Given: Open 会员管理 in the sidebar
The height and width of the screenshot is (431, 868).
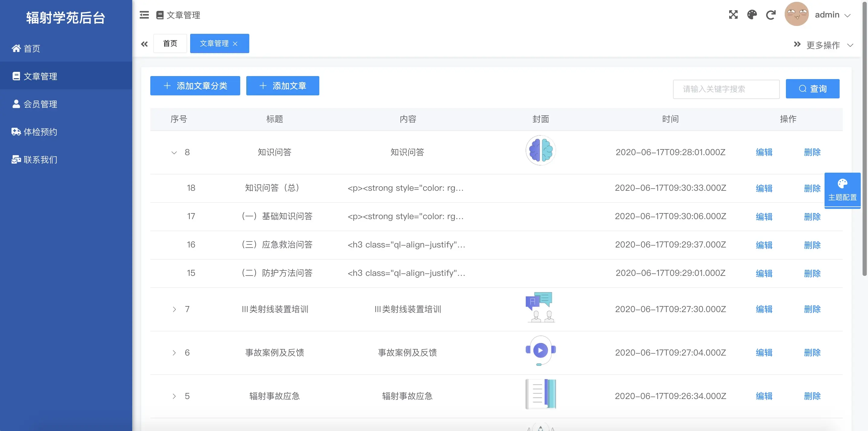Looking at the screenshot, I should [x=40, y=104].
